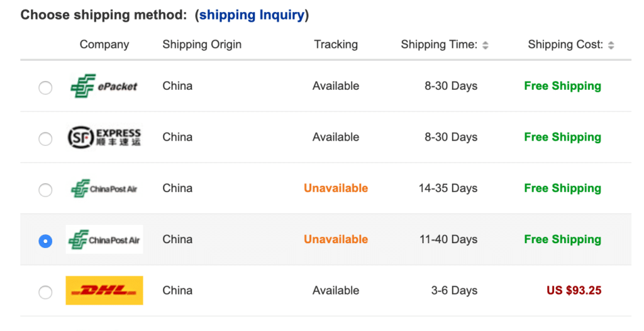Open the shipping Inquiry link
This screenshot has height=331, width=644.
point(252,15)
